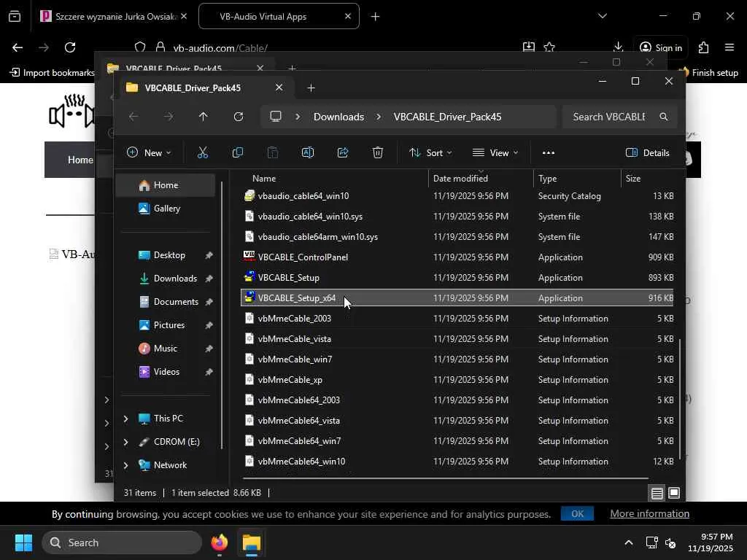Click chevron before Downloads in address bar
The height and width of the screenshot is (560, 747).
(298, 117)
